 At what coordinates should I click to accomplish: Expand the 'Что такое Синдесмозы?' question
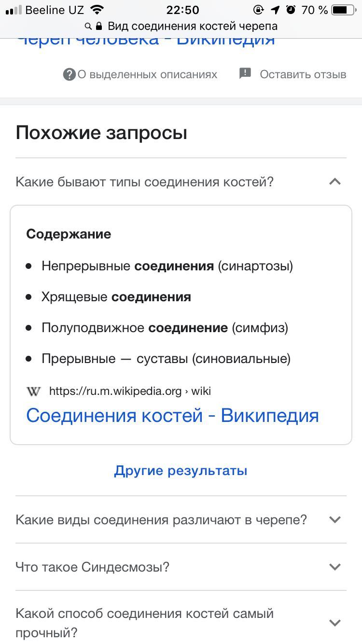coord(181,567)
